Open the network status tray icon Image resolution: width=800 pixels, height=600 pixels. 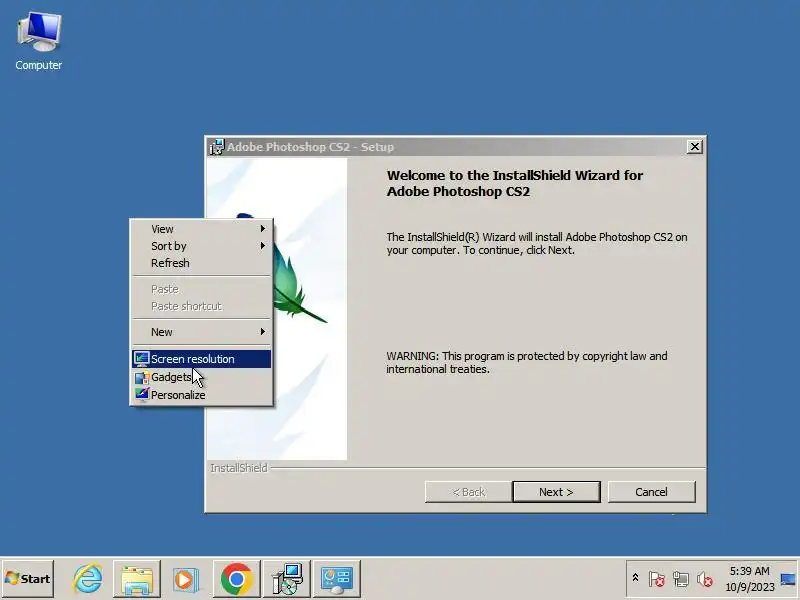(x=681, y=579)
